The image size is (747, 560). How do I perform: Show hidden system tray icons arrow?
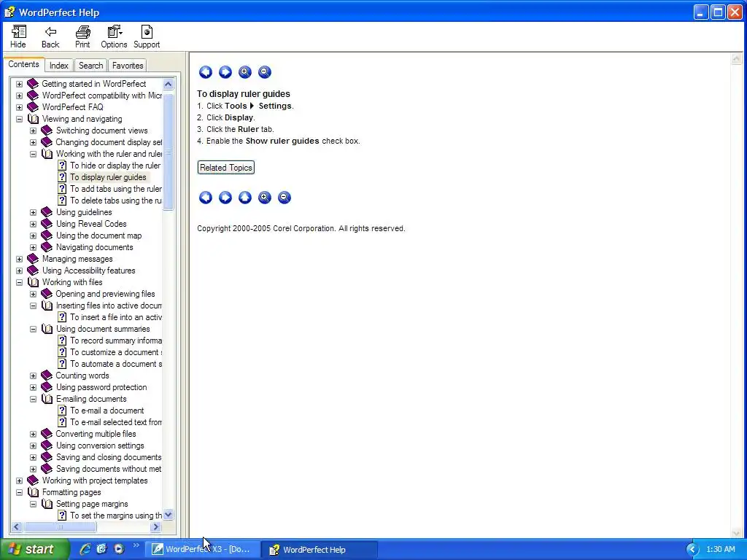click(692, 550)
